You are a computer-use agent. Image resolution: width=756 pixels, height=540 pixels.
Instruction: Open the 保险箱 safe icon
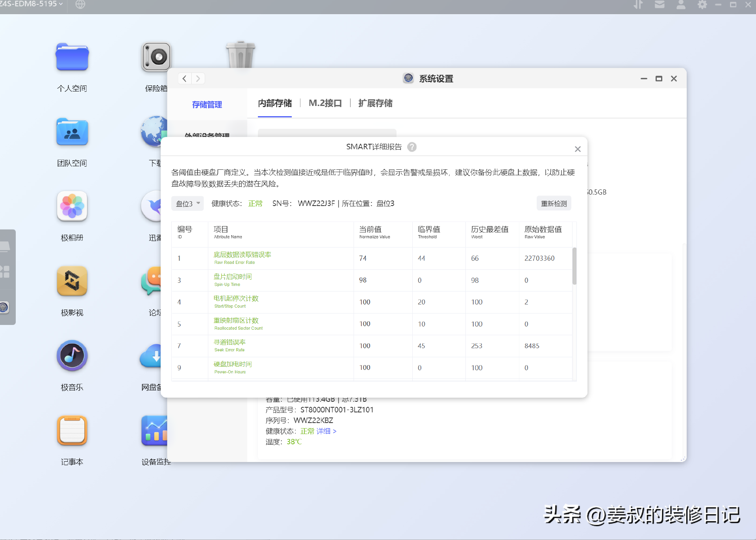point(156,58)
